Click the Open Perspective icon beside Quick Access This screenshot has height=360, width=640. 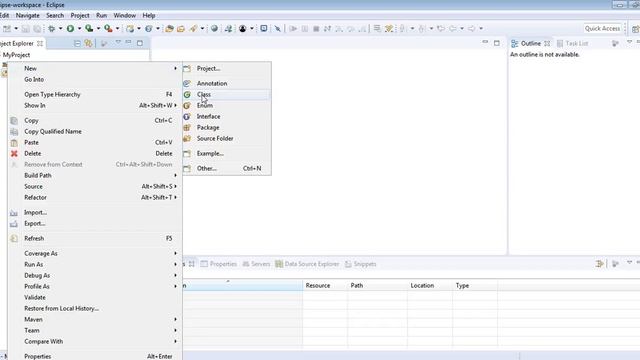coord(636,29)
